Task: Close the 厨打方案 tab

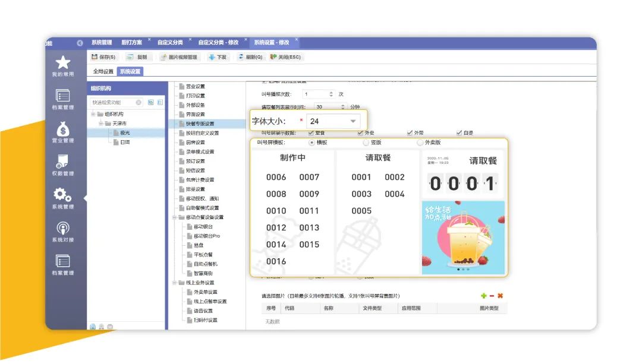Action: [149, 39]
